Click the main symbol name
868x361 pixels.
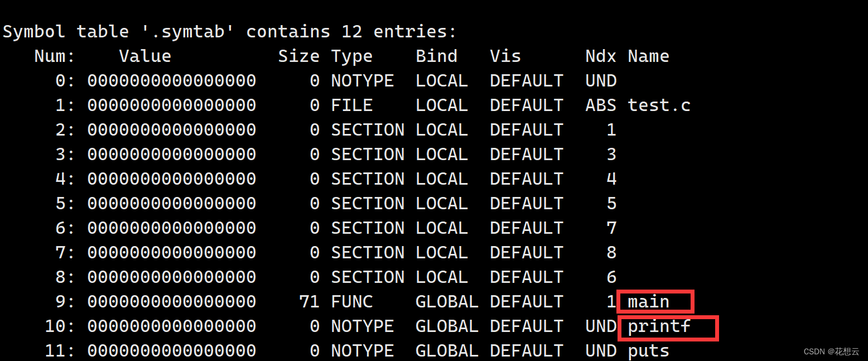tap(648, 302)
